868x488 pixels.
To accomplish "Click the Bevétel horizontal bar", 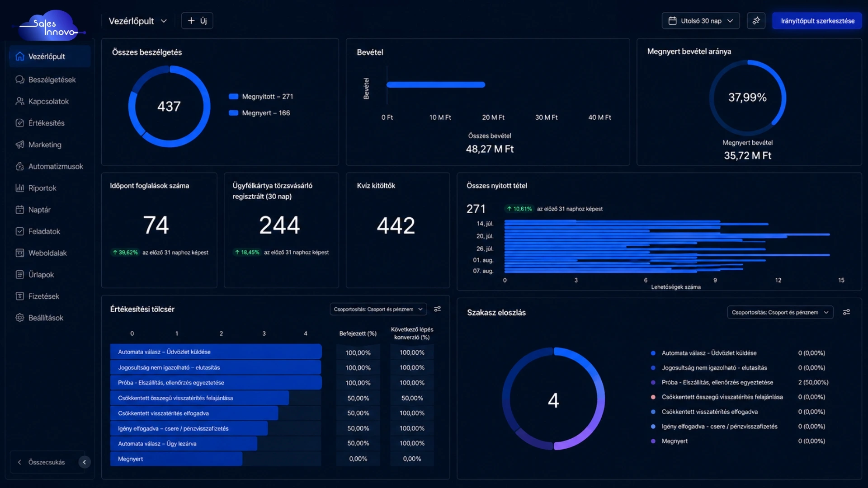I will 436,84.
